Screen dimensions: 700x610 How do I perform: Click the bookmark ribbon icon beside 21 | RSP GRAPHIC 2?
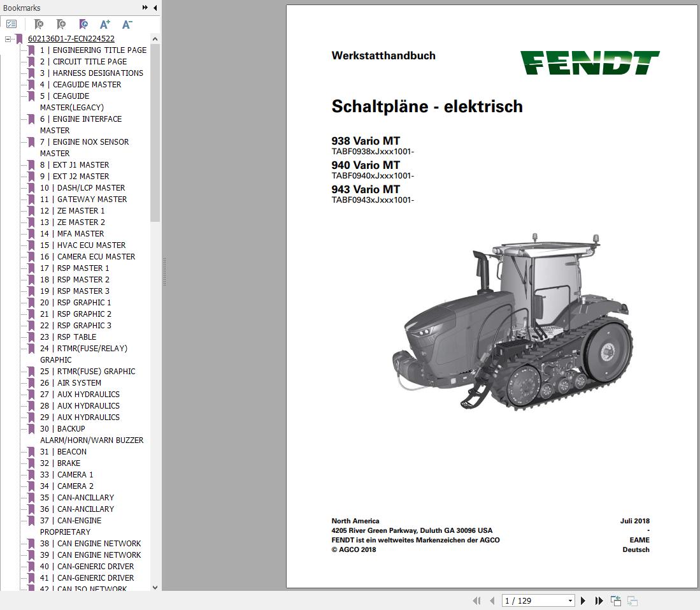[31, 314]
